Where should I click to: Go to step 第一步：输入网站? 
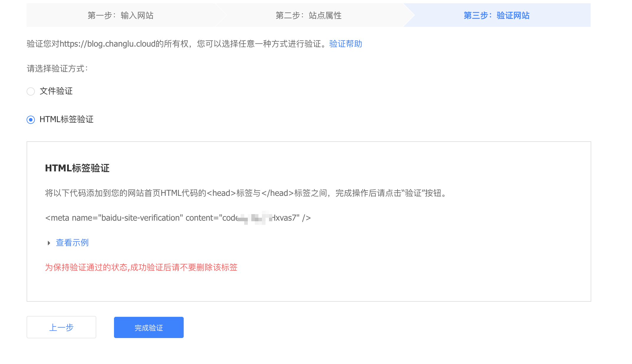point(121,15)
